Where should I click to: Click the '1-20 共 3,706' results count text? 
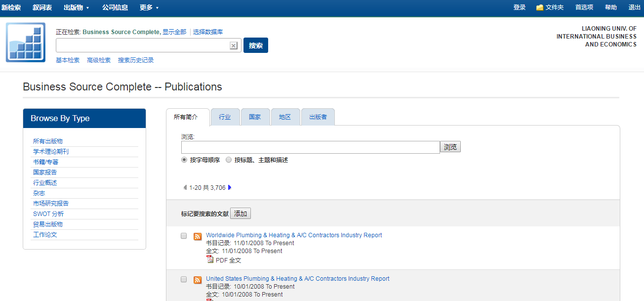point(207,188)
